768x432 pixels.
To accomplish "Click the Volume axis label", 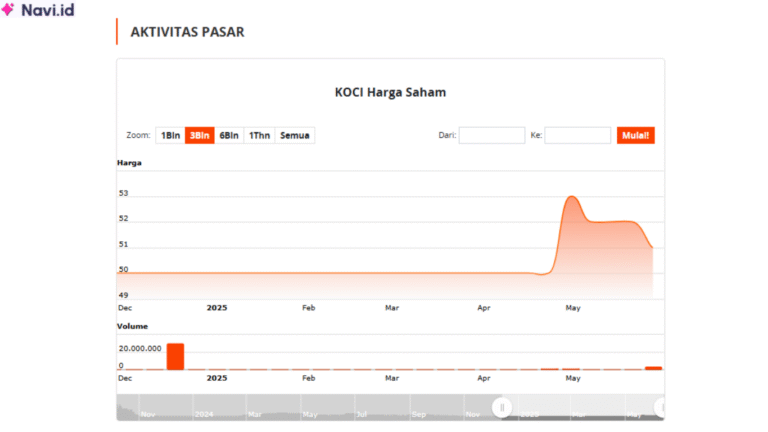I will [x=132, y=326].
